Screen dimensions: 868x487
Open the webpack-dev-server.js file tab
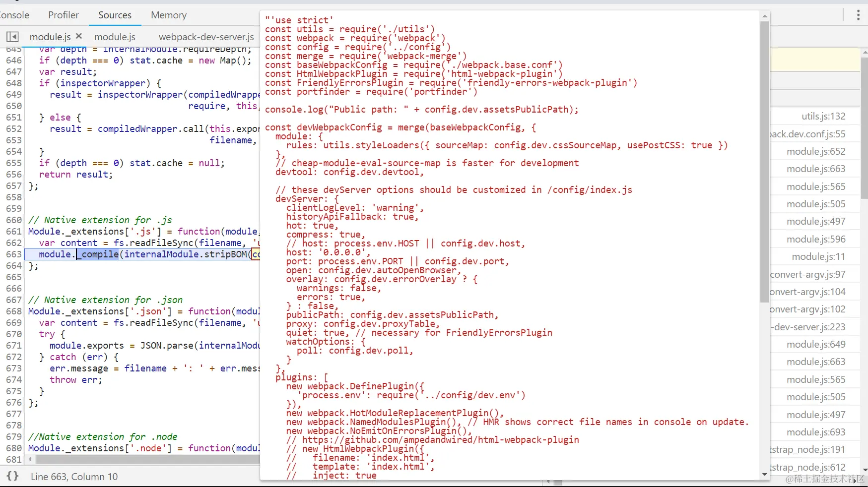tap(206, 37)
